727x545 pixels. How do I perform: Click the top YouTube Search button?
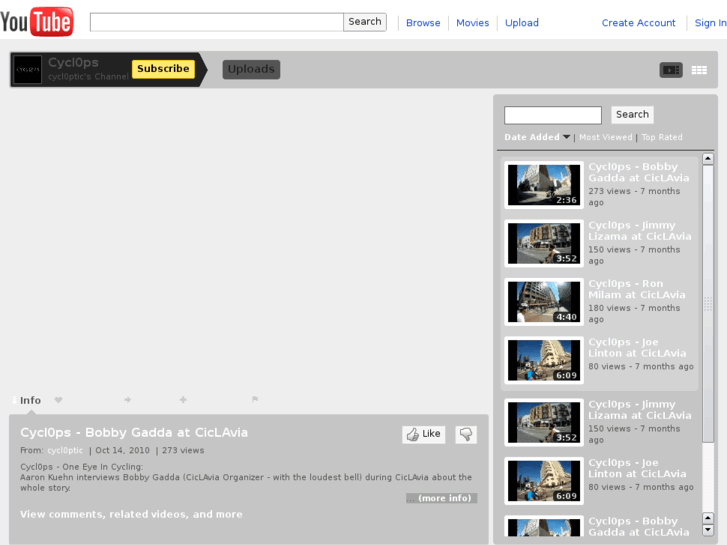point(365,22)
